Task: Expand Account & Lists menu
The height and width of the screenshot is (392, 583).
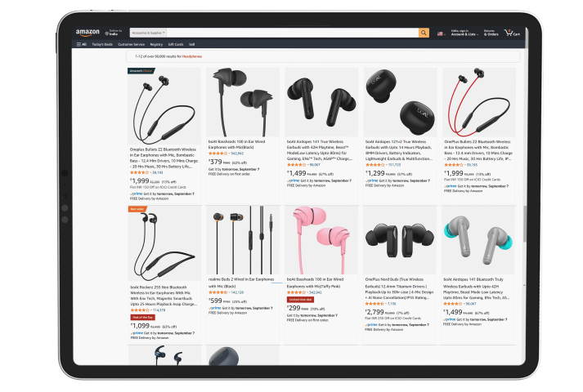Action: [x=464, y=33]
